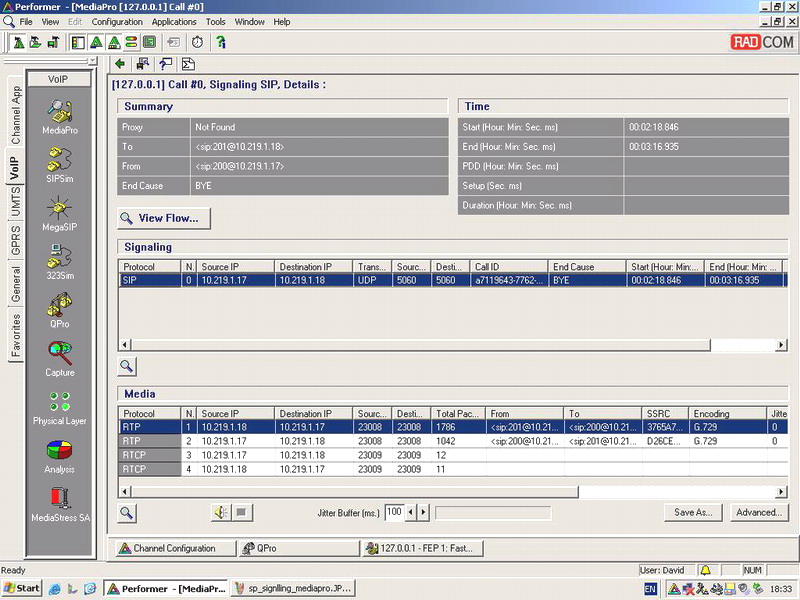Open the Configuration menu

pyautogui.click(x=117, y=22)
